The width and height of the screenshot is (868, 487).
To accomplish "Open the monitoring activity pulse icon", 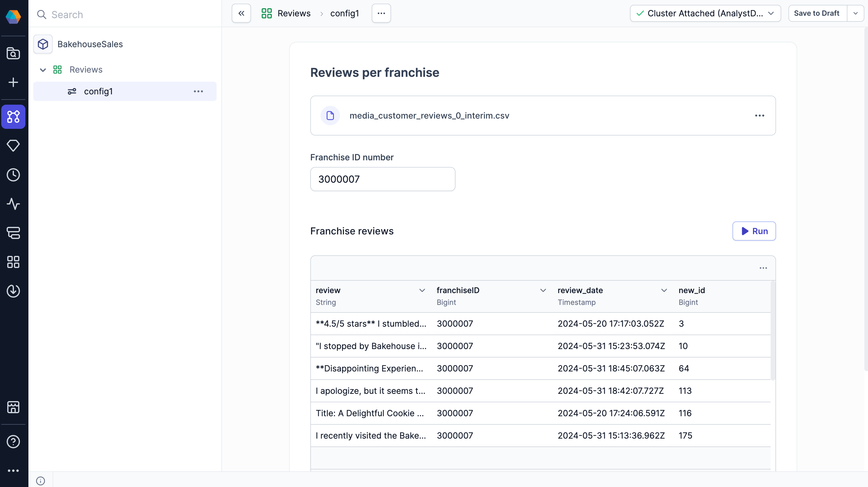I will click(13, 204).
